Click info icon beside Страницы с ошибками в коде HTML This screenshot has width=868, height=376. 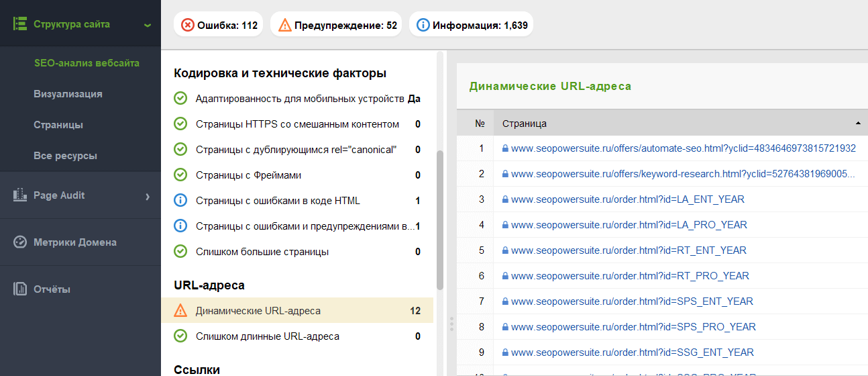pos(180,201)
